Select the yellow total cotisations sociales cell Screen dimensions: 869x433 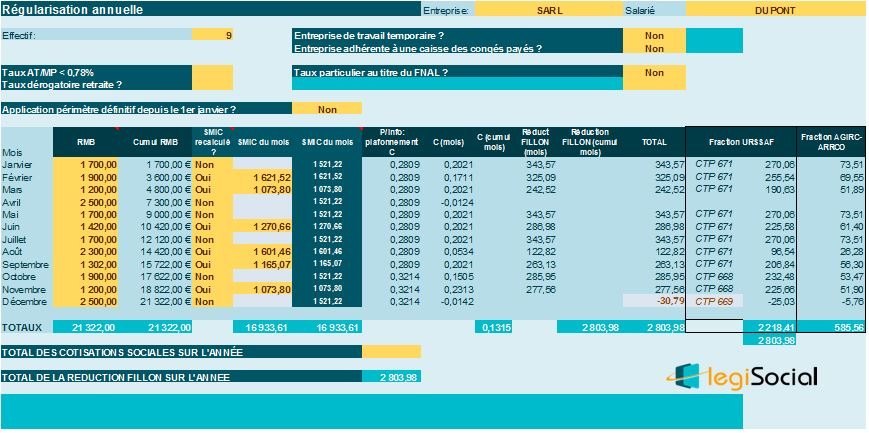[392, 352]
